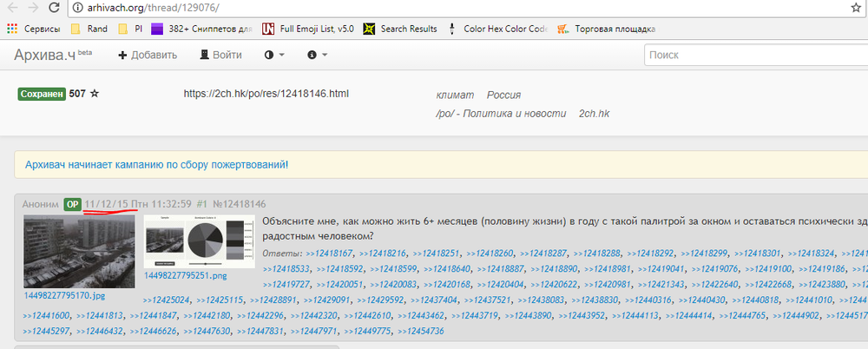Open the Rand bookmark folder
Viewport: 868px width, 349px height.
89,29
